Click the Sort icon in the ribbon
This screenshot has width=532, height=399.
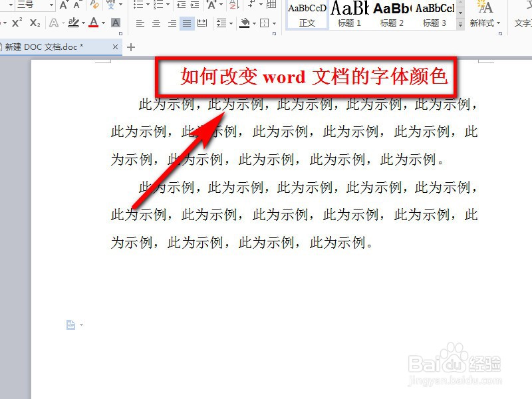click(232, 6)
